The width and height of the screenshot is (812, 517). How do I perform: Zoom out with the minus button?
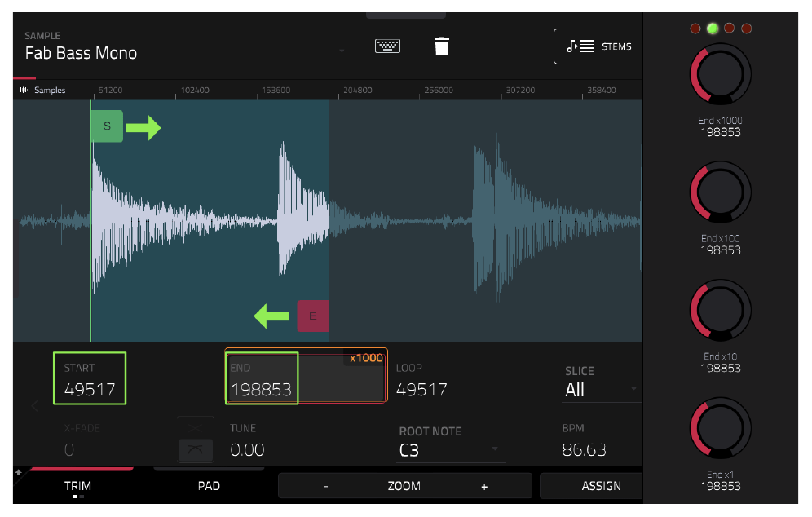click(326, 487)
